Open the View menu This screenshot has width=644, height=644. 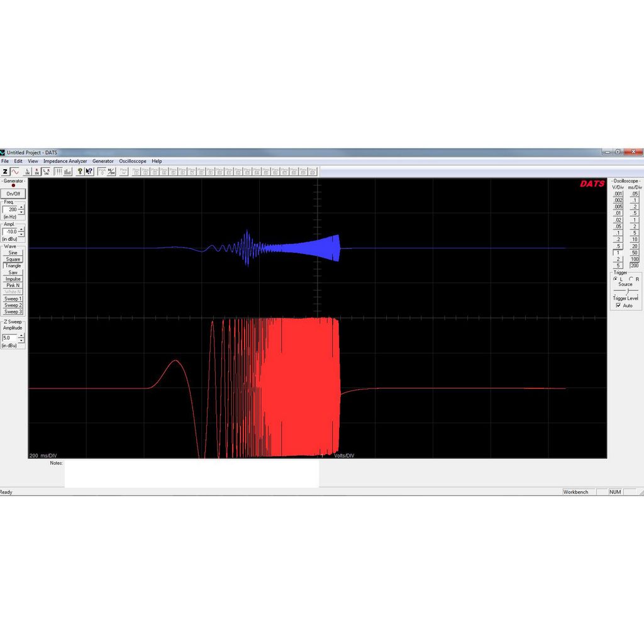pos(33,162)
